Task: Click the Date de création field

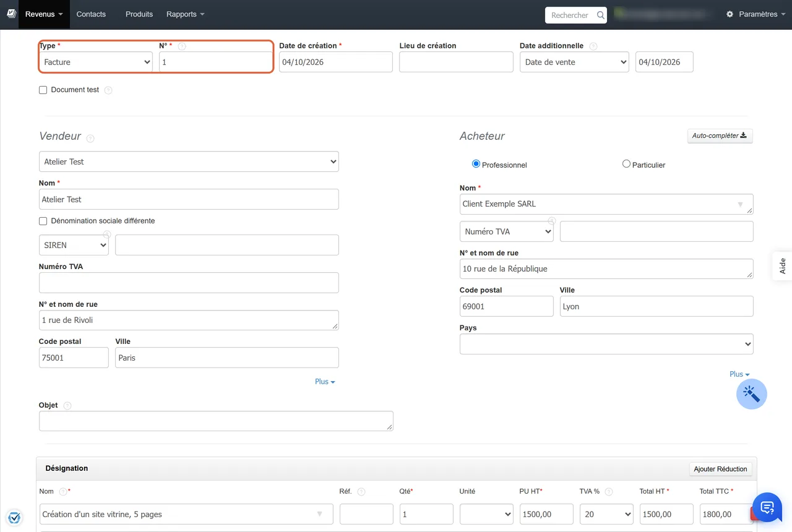Action: 336,62
